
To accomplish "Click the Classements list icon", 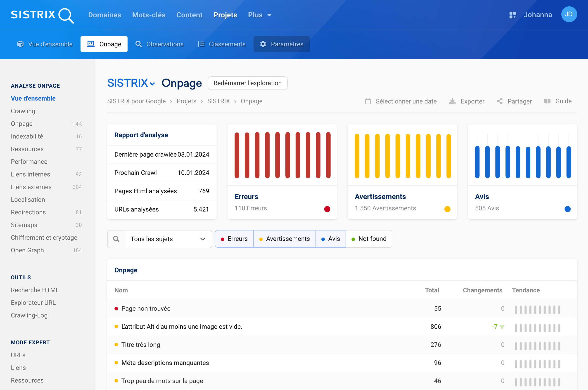I will pyautogui.click(x=201, y=44).
